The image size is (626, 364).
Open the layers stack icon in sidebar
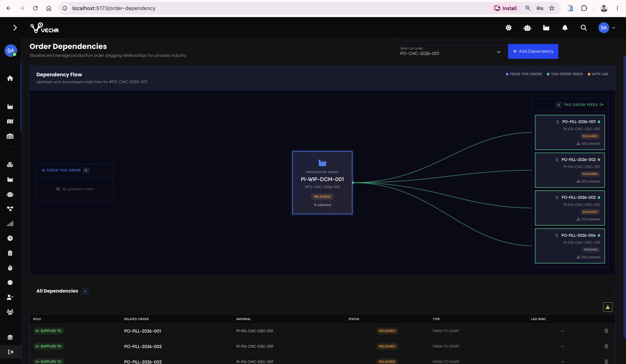(x=10, y=337)
